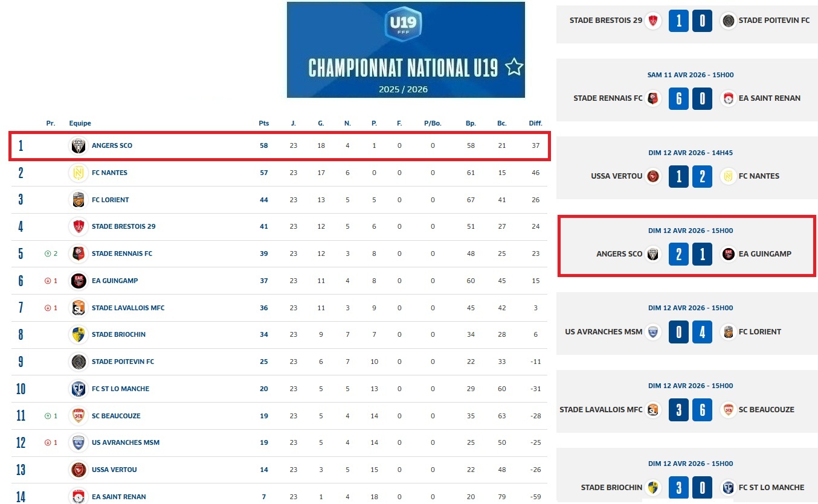818x504 pixels.
Task: Click the Pts column header
Action: [263, 123]
